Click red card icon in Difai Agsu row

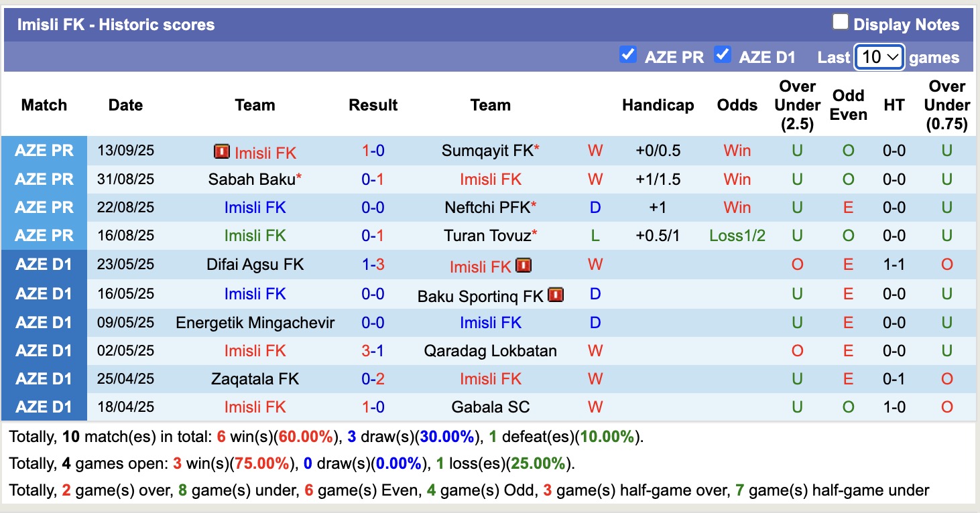pyautogui.click(x=524, y=266)
